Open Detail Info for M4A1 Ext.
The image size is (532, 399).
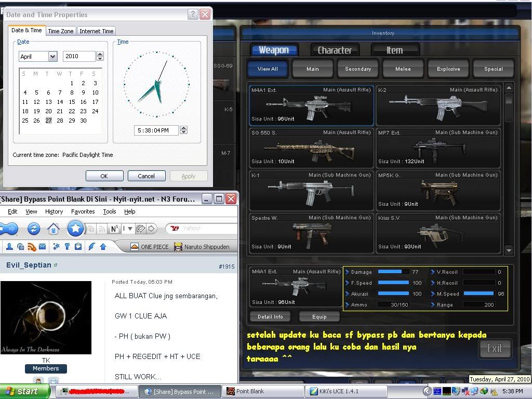(270, 316)
